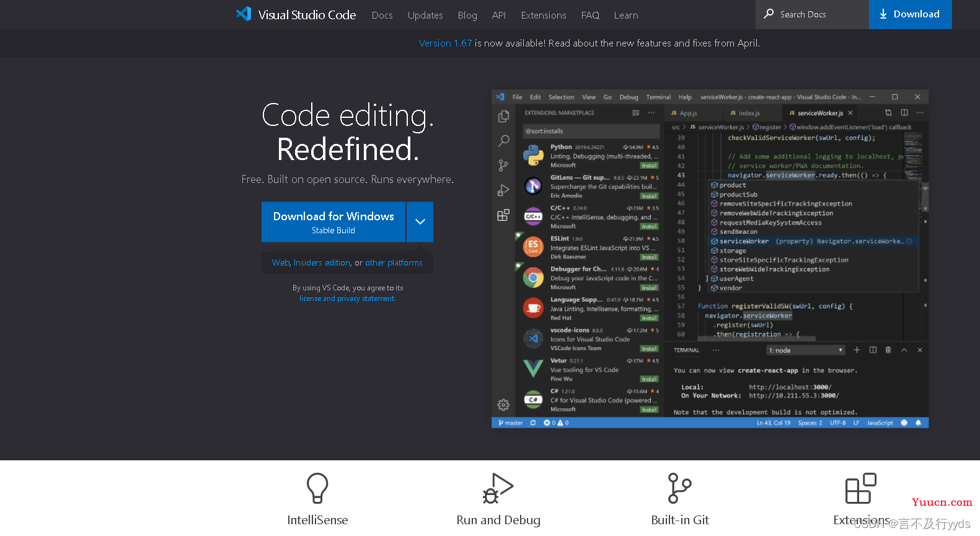
Task: Click the Language Support Java extension icon
Action: [533, 308]
